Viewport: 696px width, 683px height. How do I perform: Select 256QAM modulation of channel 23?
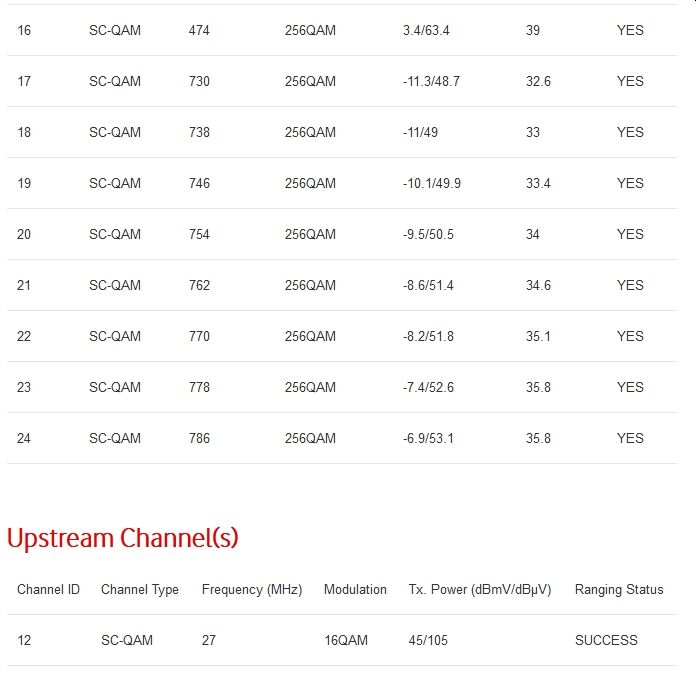pyautogui.click(x=310, y=387)
